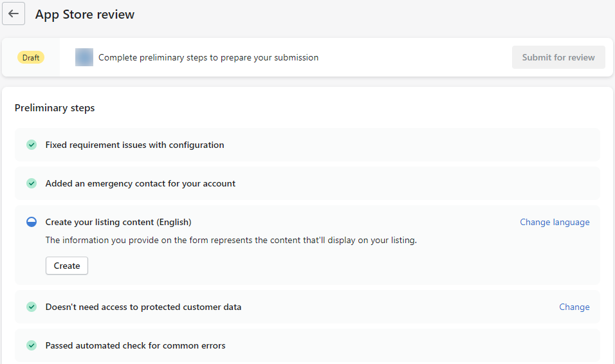The width and height of the screenshot is (615, 364).
Task: Click the 'Preliminary steps' heading
Action: point(55,108)
